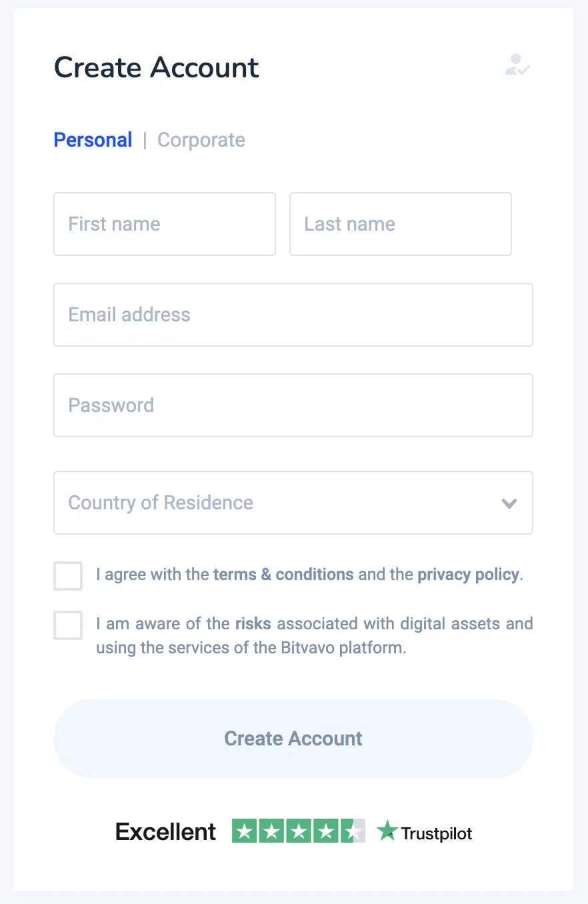Viewport: 588px width, 904px height.
Task: Focus the First name field
Action: click(165, 224)
